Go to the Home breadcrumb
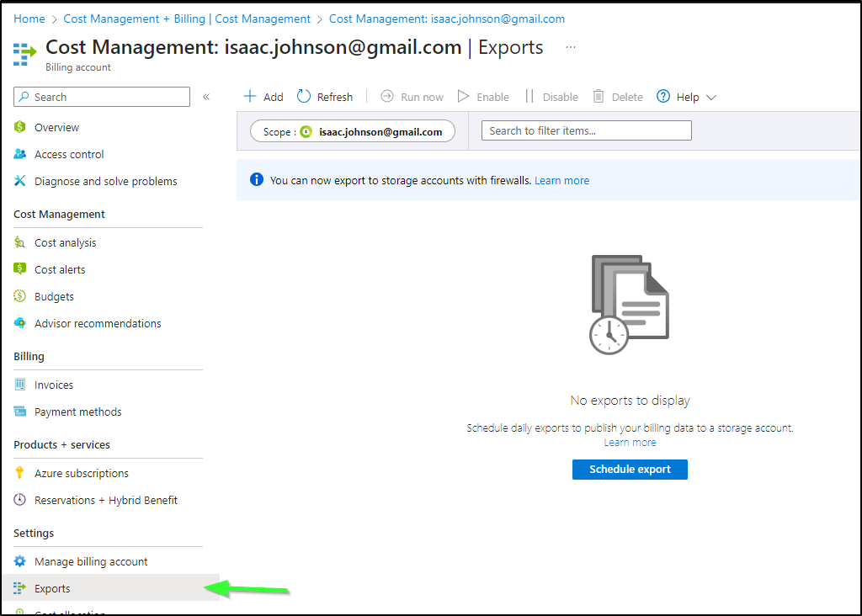The width and height of the screenshot is (862, 616). [29, 19]
